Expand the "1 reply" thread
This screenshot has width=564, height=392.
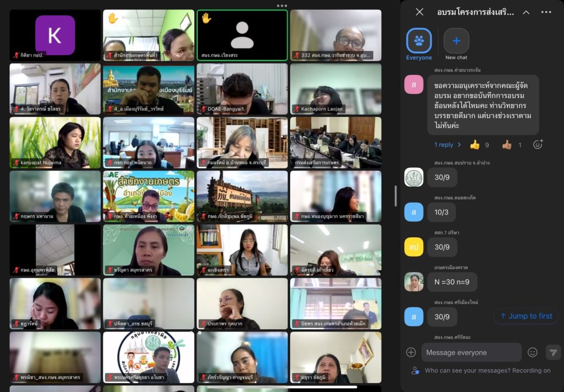coord(447,145)
